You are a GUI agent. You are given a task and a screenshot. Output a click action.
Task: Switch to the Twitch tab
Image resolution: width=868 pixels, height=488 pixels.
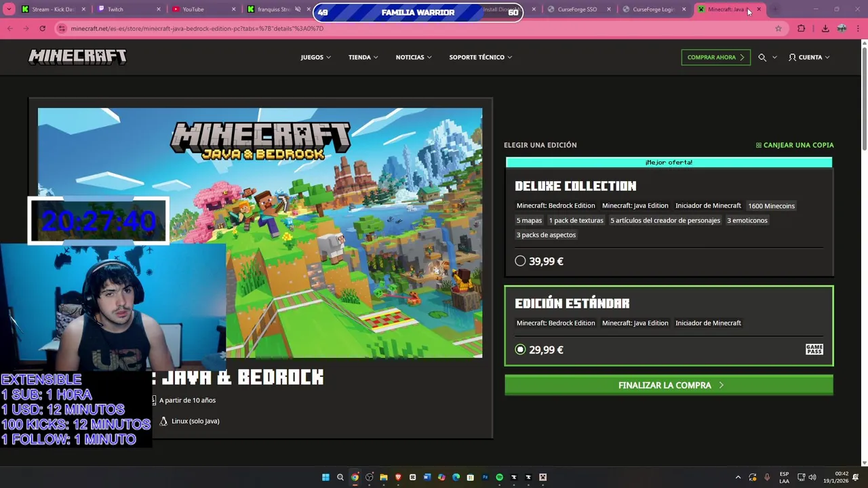pyautogui.click(x=129, y=9)
